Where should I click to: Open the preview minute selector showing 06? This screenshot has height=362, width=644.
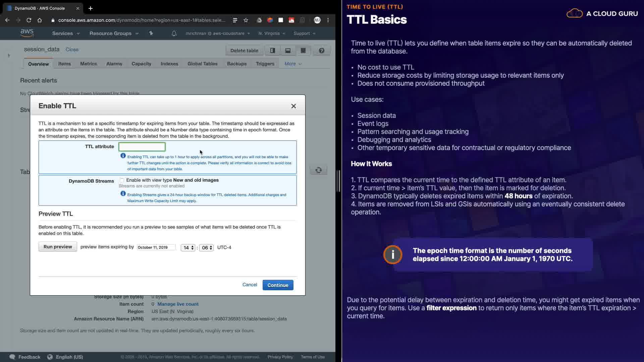pyautogui.click(x=206, y=248)
